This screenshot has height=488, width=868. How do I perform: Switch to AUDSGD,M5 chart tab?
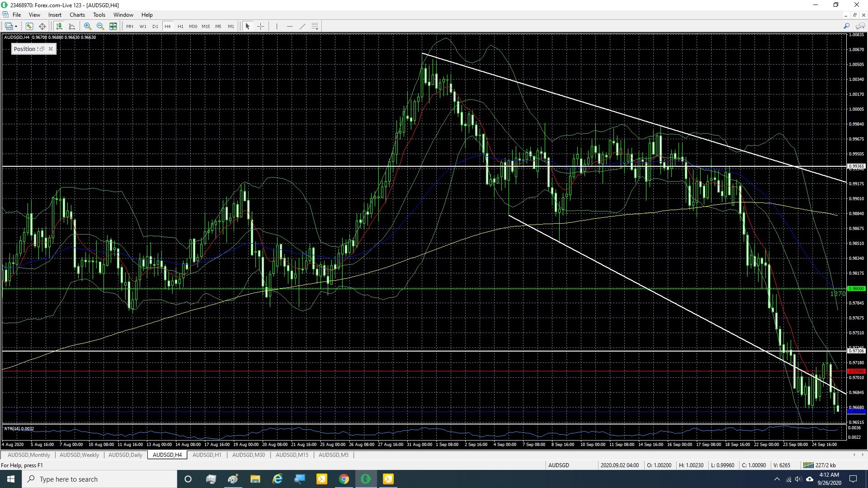coord(334,455)
